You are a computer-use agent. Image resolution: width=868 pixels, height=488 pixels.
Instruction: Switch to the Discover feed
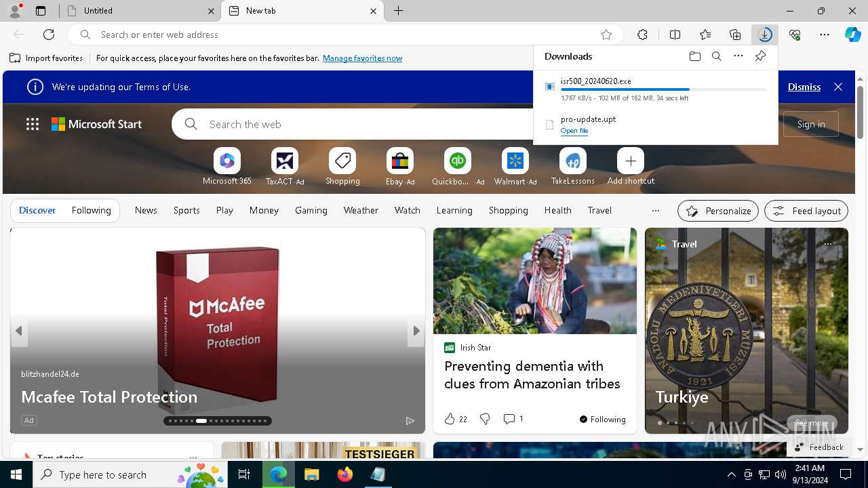point(37,210)
